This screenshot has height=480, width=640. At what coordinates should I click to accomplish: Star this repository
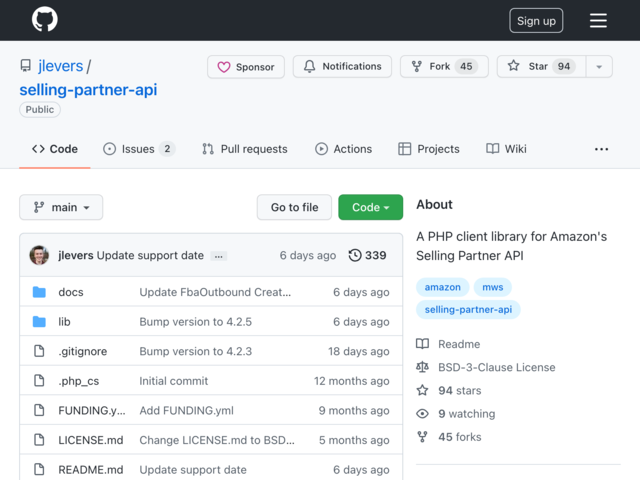tap(540, 67)
